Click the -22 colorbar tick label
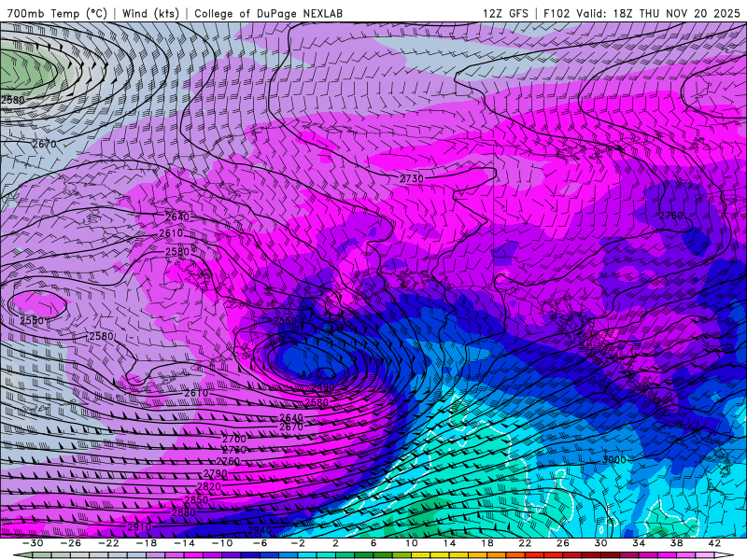This screenshot has width=747, height=560. tap(108, 543)
